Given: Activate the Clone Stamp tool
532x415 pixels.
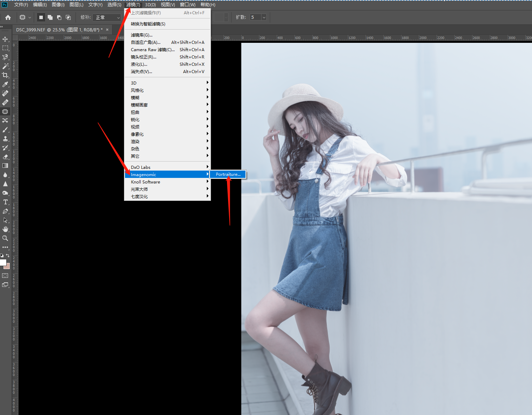Looking at the screenshot, I should pos(5,139).
